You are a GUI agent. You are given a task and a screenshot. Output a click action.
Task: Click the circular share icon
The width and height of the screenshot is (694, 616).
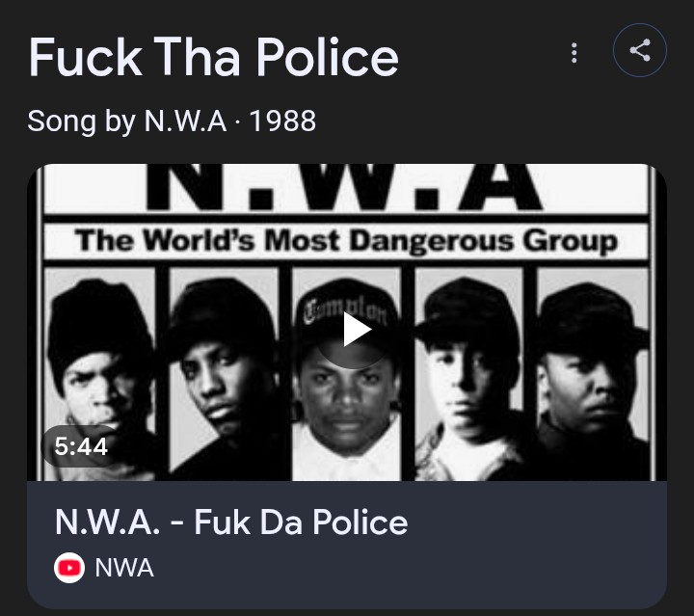(x=640, y=51)
